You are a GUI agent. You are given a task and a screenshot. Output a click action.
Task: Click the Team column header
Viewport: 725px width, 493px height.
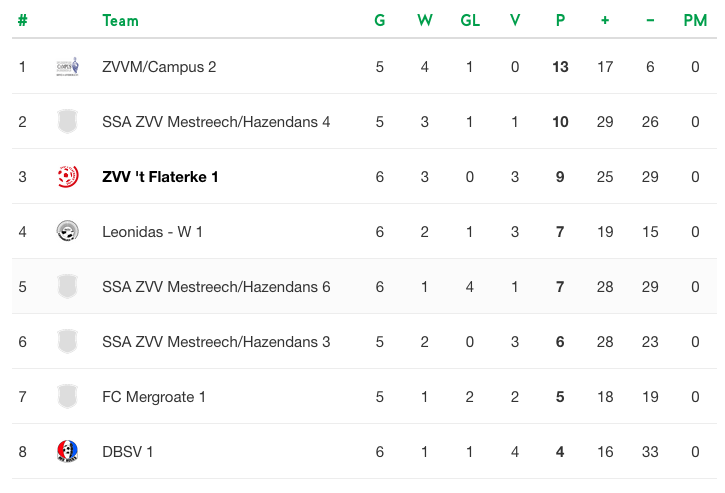[x=120, y=21]
